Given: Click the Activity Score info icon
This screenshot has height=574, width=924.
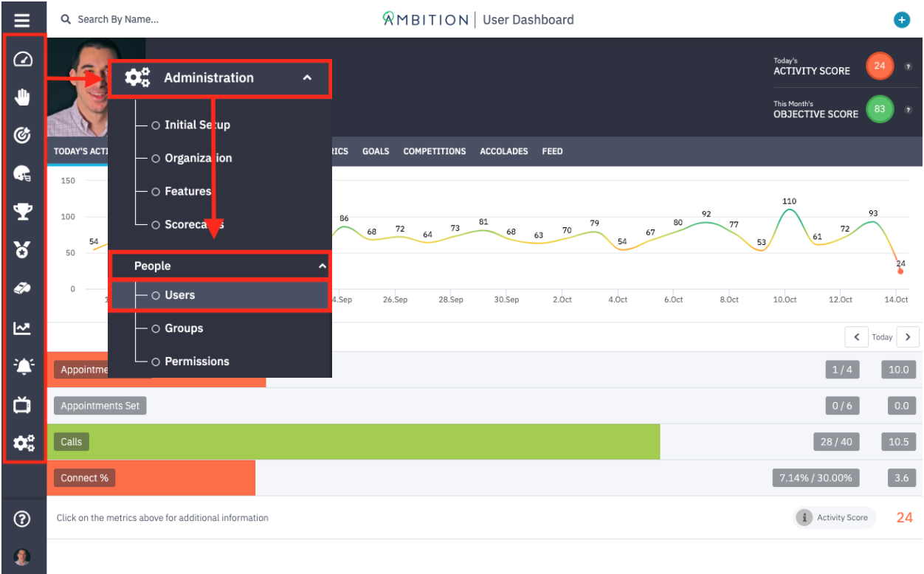Looking at the screenshot, I should tap(804, 518).
